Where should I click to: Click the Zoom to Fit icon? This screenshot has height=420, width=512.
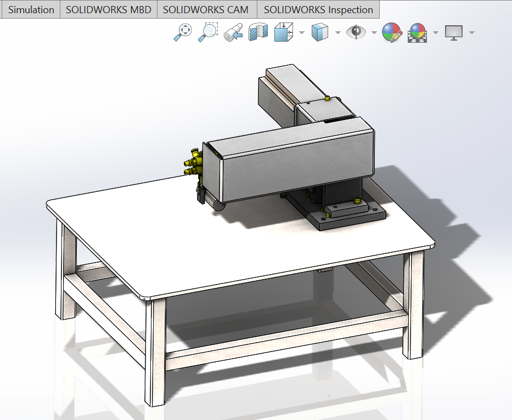[x=183, y=32]
